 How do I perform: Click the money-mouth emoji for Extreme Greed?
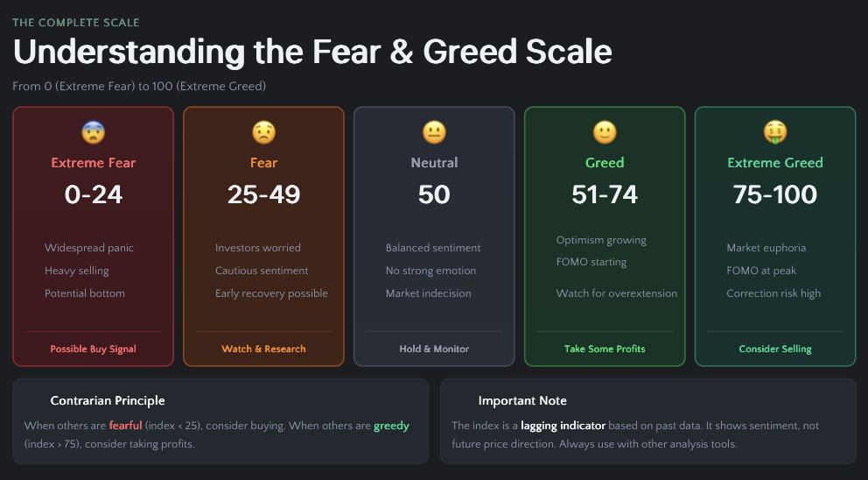(x=775, y=132)
